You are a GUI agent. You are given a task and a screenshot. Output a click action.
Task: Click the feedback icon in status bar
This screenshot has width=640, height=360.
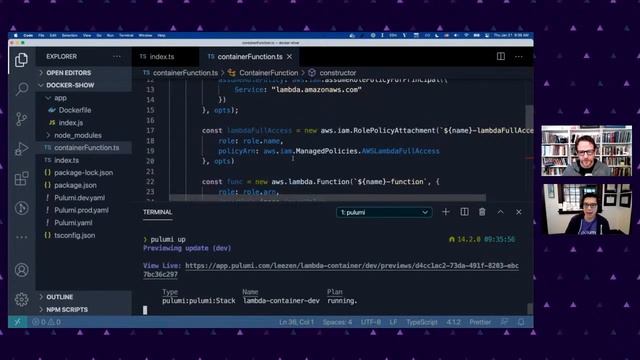point(504,322)
